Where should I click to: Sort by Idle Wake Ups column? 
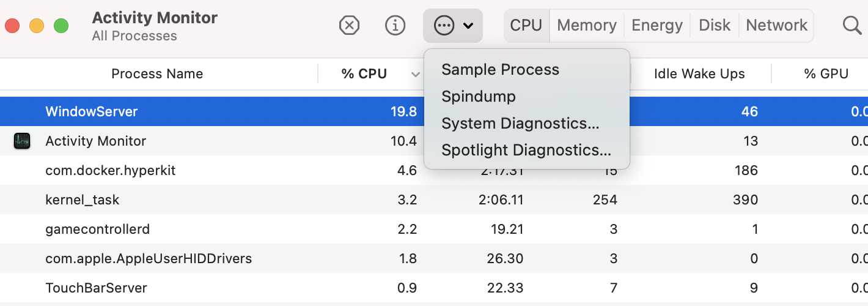(x=699, y=74)
